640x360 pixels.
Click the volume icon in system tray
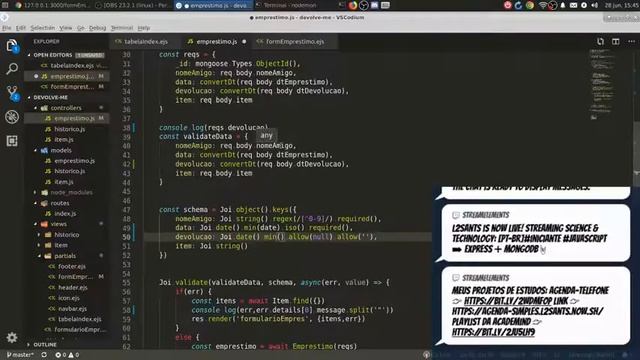click(x=594, y=5)
